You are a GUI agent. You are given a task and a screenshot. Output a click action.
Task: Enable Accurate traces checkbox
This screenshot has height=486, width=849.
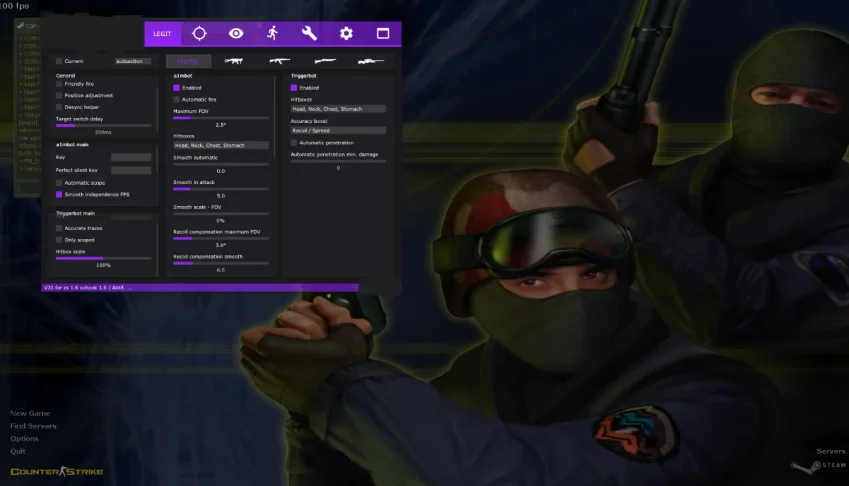click(59, 228)
